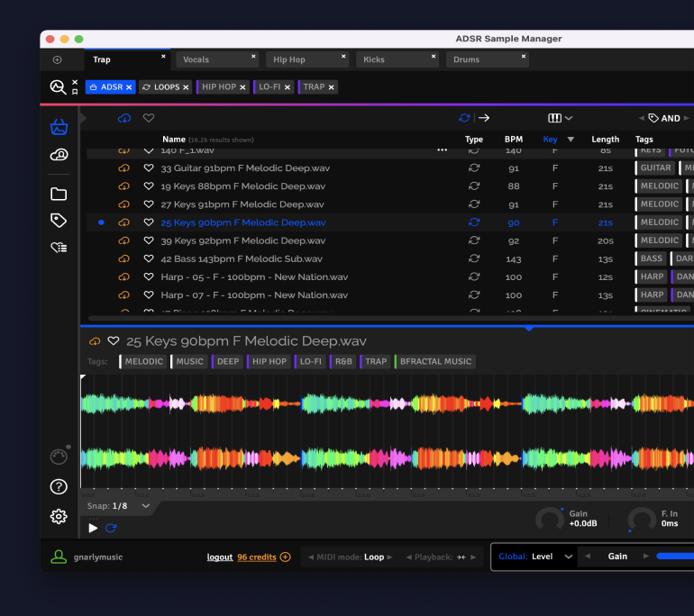694x616 pixels.
Task: Click the Gain knob in the player
Action: tap(549, 519)
